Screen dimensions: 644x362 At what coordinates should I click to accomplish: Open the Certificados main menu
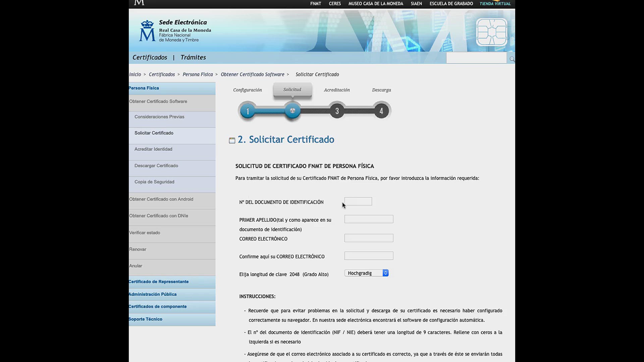pos(150,57)
